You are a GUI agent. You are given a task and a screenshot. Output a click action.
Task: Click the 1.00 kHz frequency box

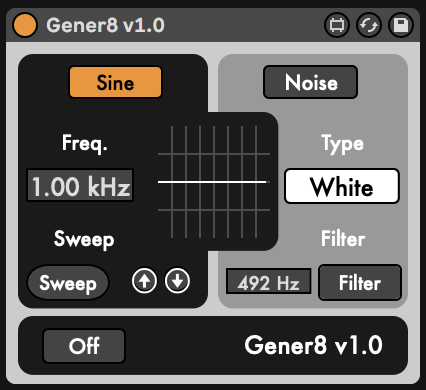[80, 185]
